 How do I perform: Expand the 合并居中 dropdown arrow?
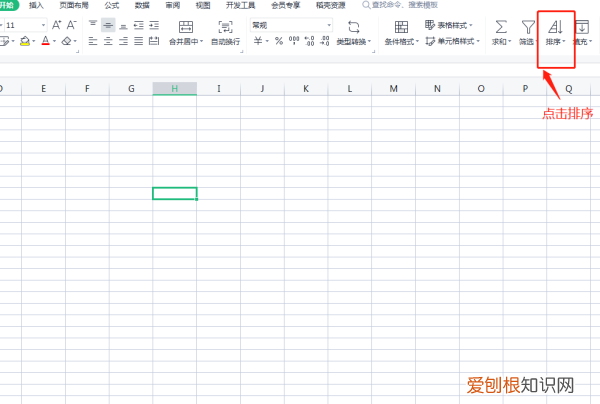[202, 41]
